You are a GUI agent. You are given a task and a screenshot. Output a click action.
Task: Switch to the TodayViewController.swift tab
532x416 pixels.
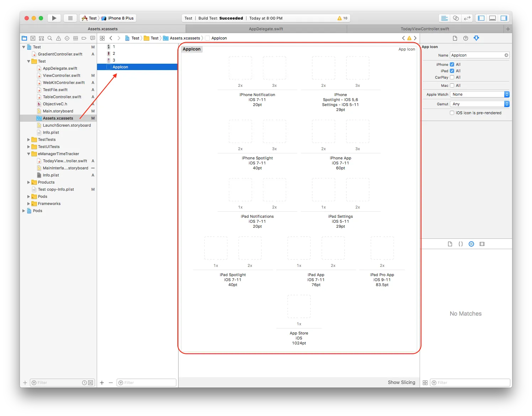(425, 29)
